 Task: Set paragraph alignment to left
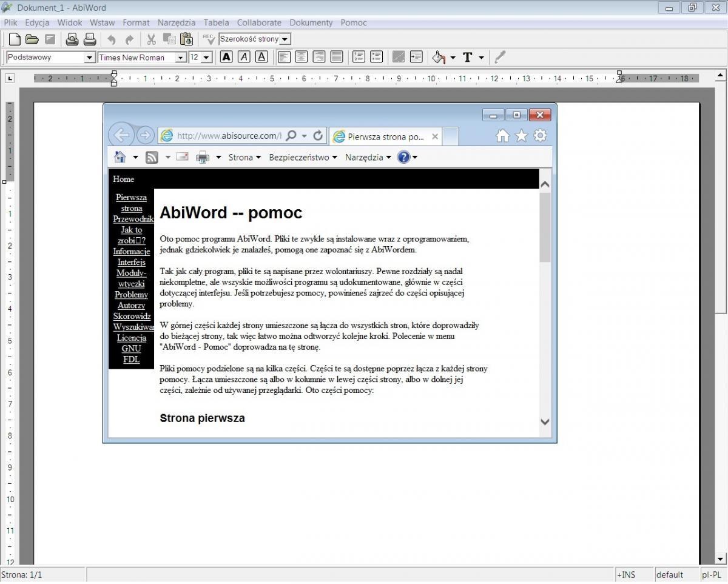click(284, 57)
